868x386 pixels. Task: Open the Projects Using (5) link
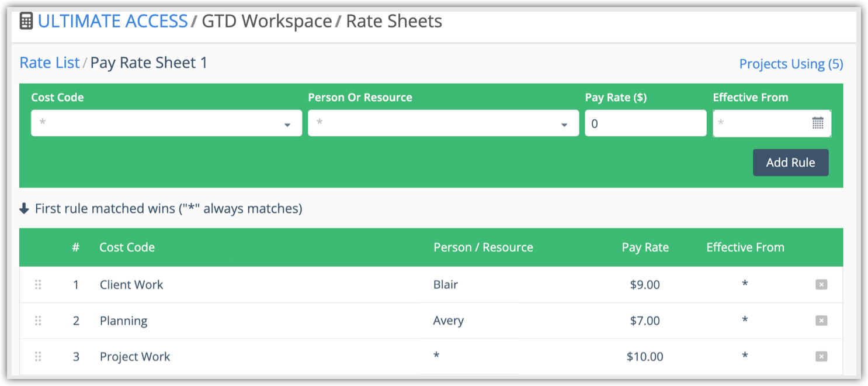tap(791, 64)
